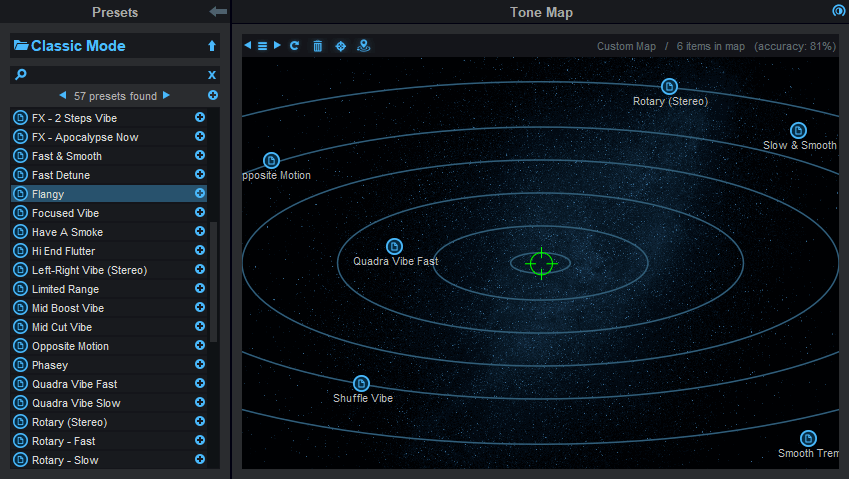
Task: Add Quadra Vibe Fast to map
Action: [200, 383]
